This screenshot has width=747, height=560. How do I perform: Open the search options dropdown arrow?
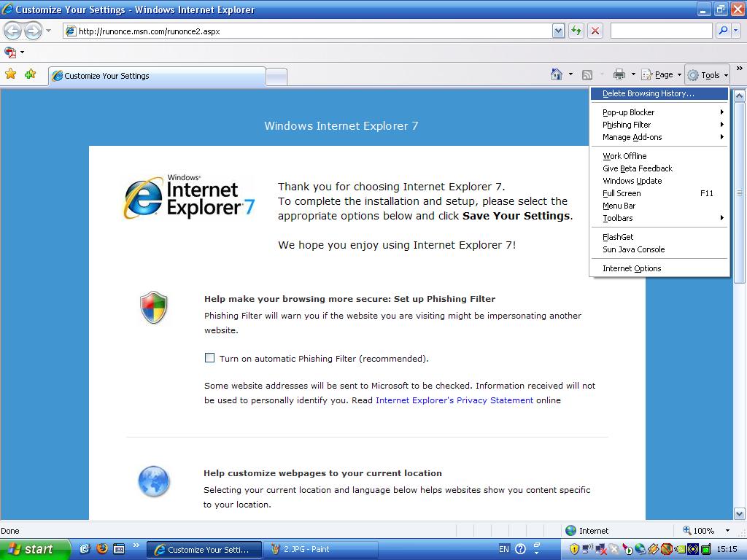[x=735, y=31]
